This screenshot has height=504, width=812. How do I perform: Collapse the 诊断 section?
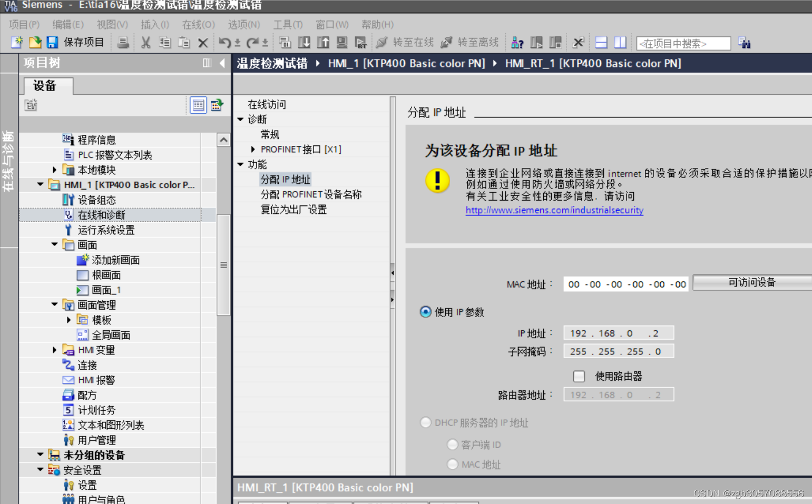[x=240, y=120]
